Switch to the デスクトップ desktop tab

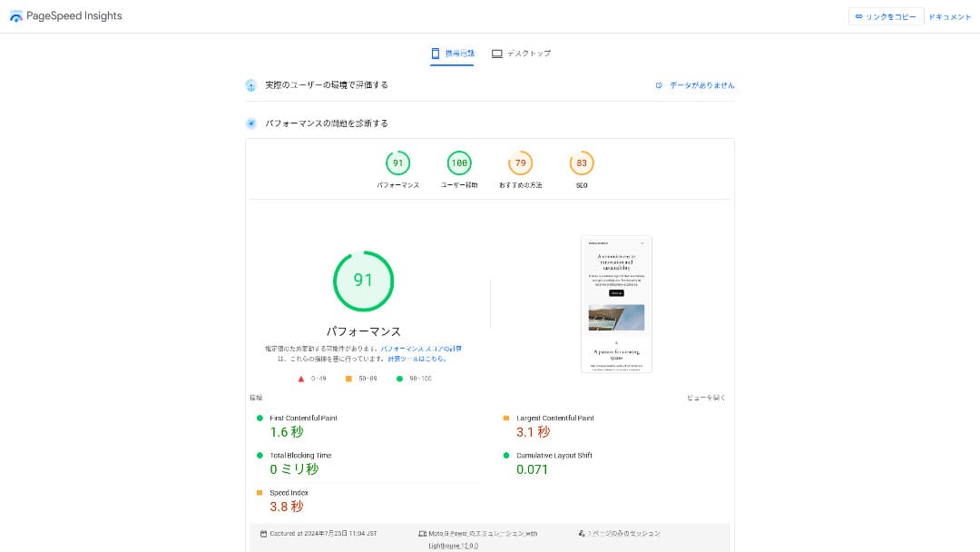pyautogui.click(x=521, y=54)
